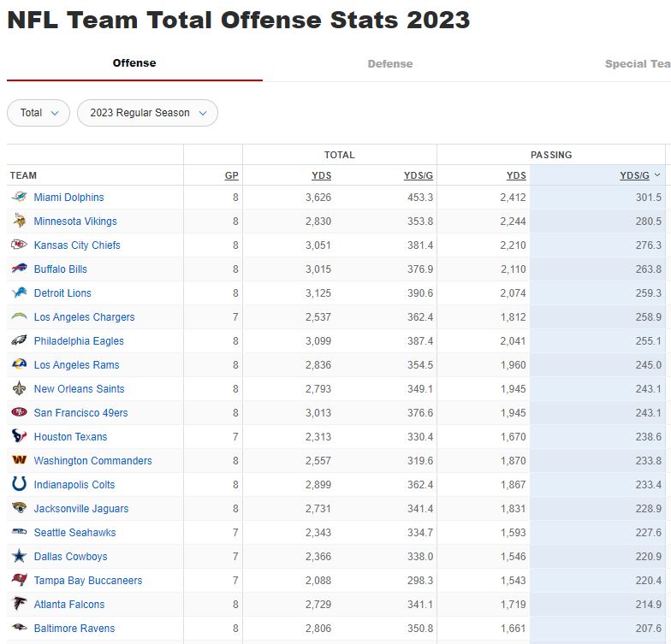Open San Francisco 49ers team link
The height and width of the screenshot is (644, 671).
click(x=80, y=412)
